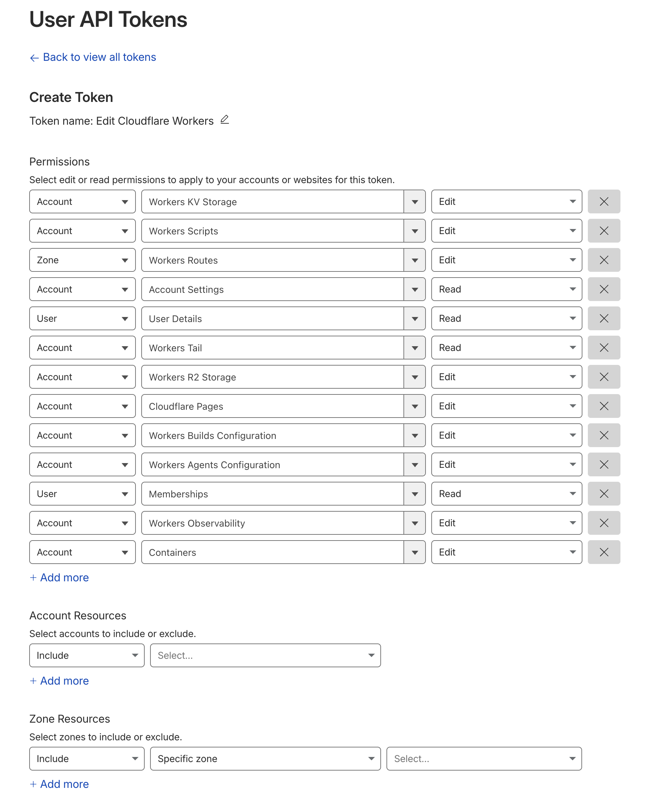This screenshot has width=650, height=812.
Task: Open the Workers Observability permission dropdown
Action: point(414,523)
